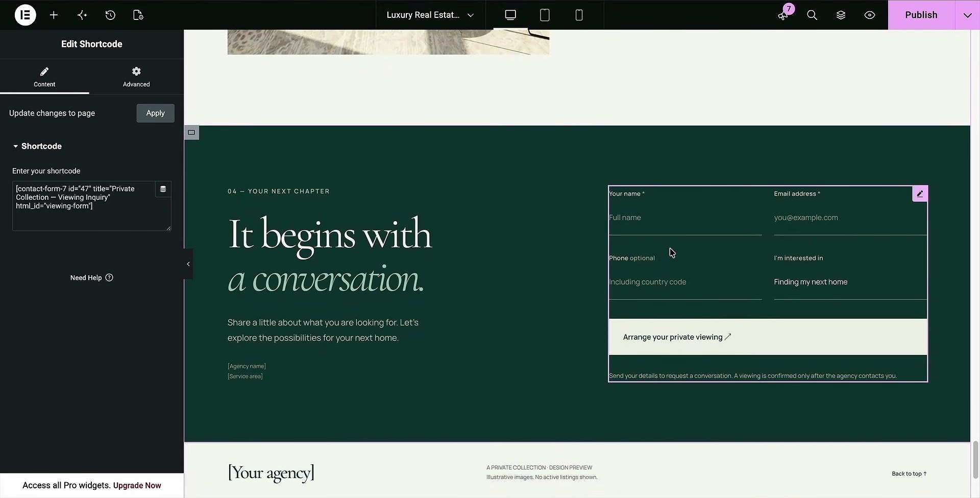
Task: Click the Need Help link text
Action: tap(86, 277)
